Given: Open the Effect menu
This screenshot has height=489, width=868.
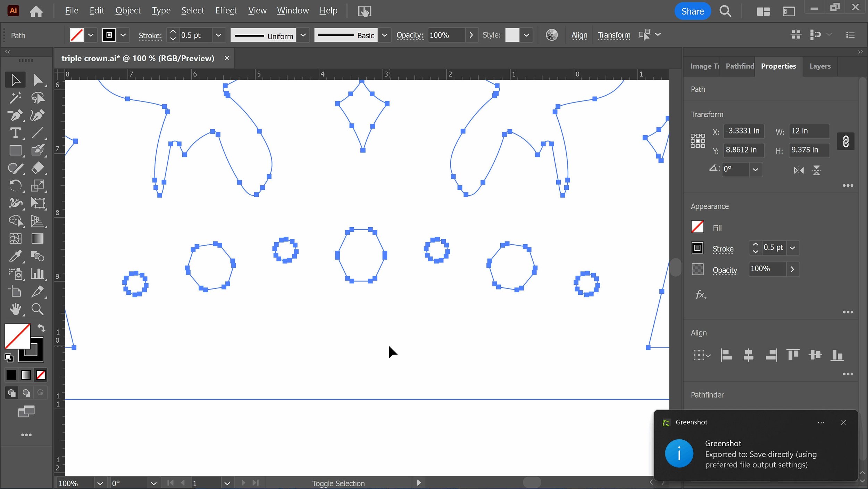Looking at the screenshot, I should click(x=226, y=11).
